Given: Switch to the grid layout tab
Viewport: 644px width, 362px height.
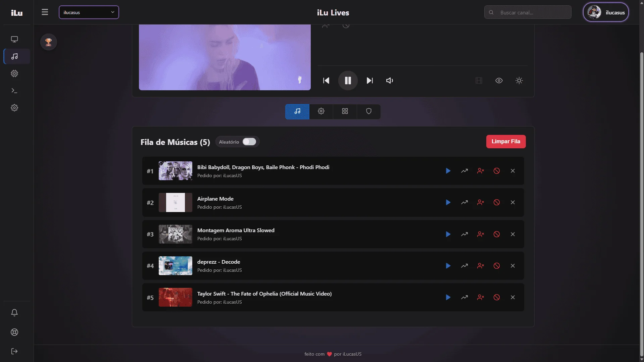Looking at the screenshot, I should click(345, 111).
